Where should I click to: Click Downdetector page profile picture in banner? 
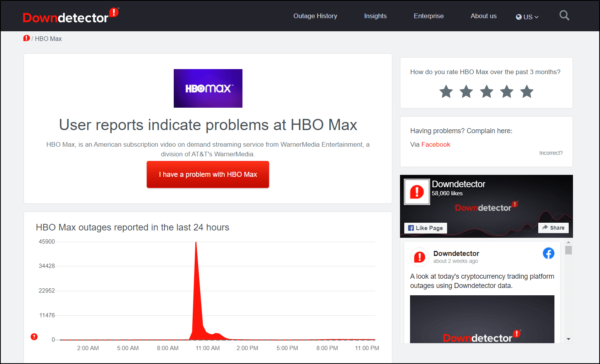click(x=417, y=192)
